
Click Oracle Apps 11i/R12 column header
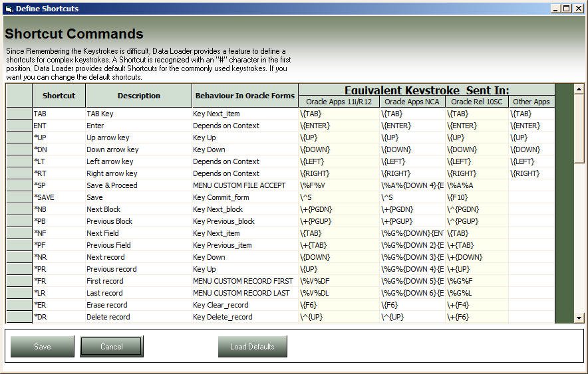[339, 102]
